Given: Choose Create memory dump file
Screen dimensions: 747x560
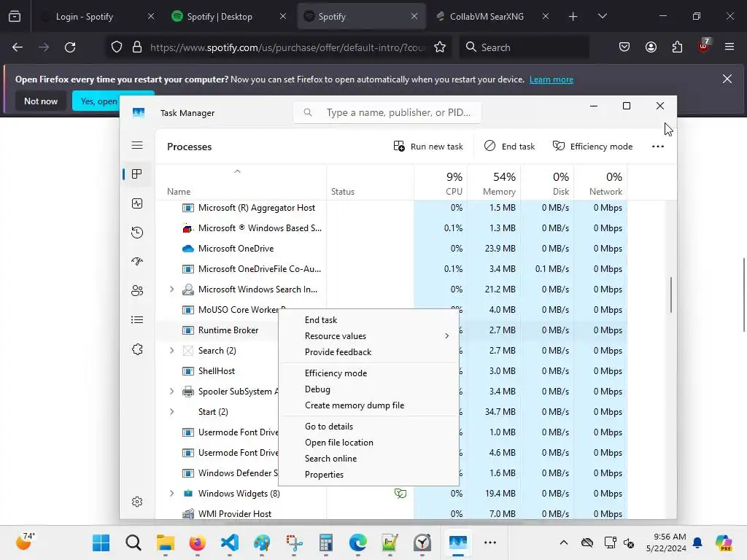Looking at the screenshot, I should coord(368,405).
